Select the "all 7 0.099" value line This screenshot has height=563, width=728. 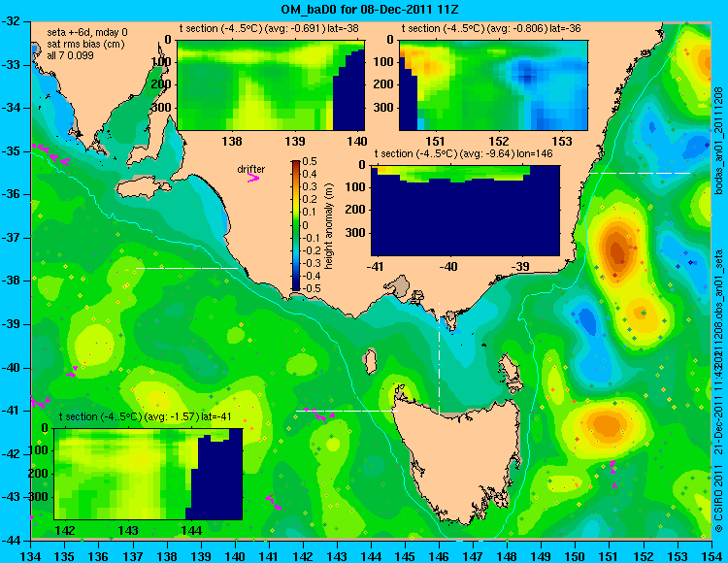(x=71, y=55)
